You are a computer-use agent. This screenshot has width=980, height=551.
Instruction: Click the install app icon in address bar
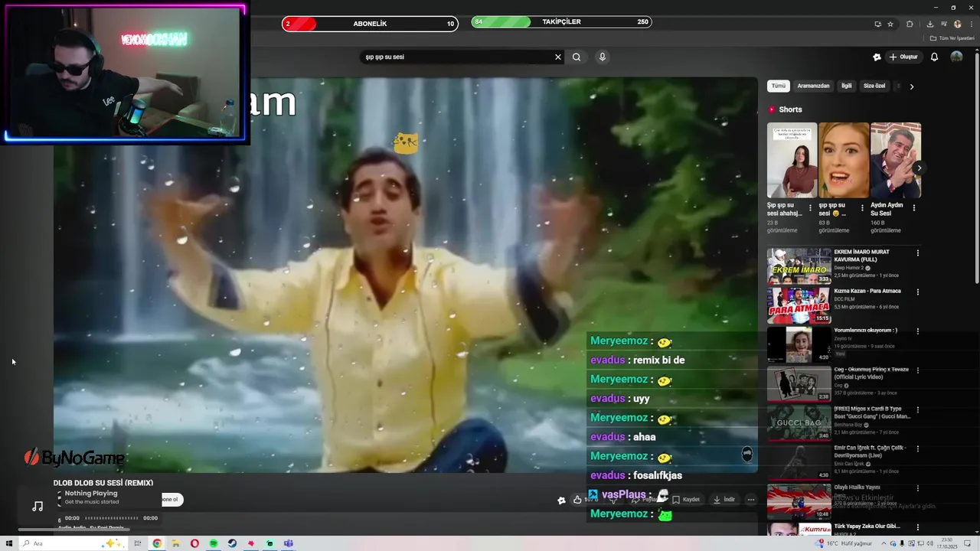[878, 24]
